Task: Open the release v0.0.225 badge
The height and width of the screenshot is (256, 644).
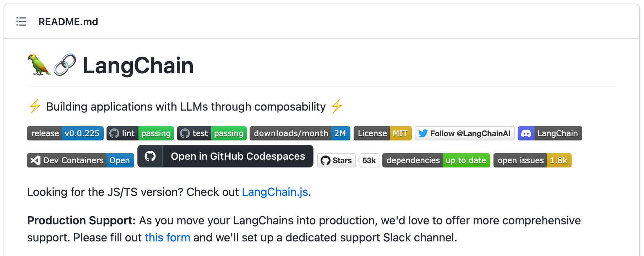Action: click(65, 133)
